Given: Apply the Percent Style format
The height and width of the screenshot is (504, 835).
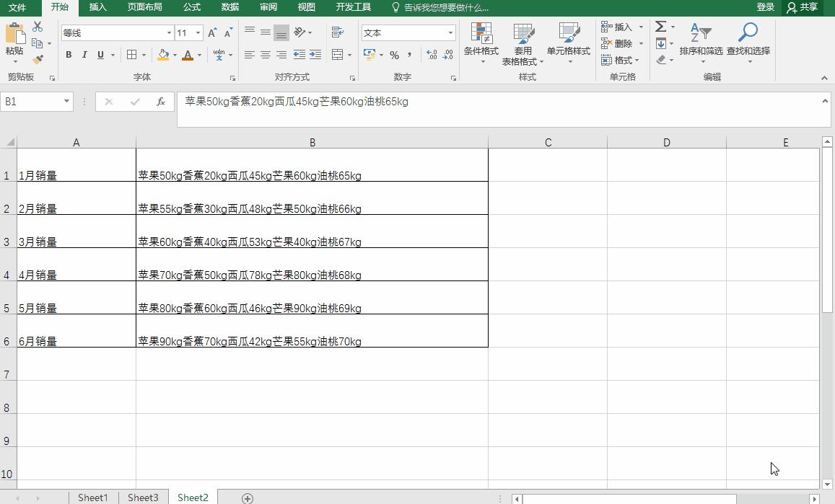Looking at the screenshot, I should pyautogui.click(x=394, y=54).
